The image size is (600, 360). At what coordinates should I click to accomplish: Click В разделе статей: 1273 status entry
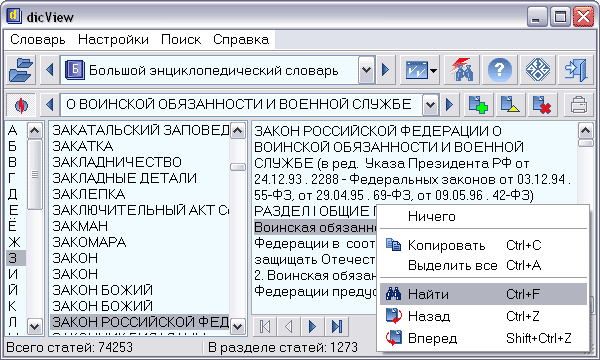pyautogui.click(x=283, y=347)
